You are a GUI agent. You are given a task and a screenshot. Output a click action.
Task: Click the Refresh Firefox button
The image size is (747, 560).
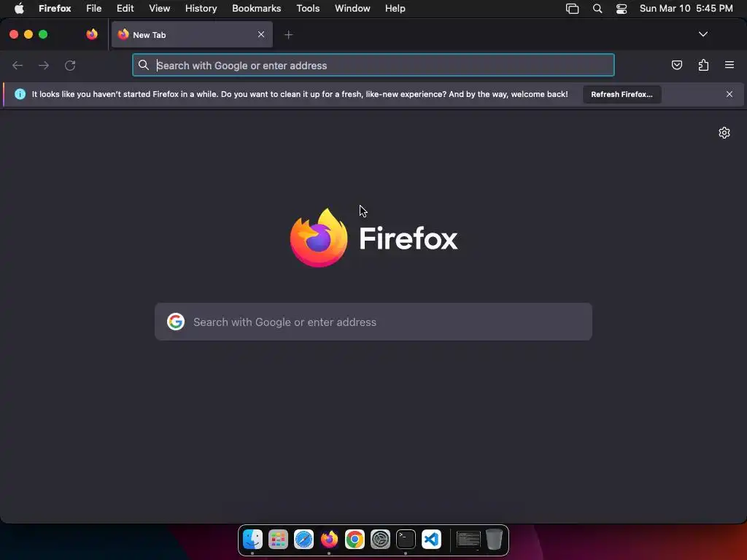coord(622,94)
